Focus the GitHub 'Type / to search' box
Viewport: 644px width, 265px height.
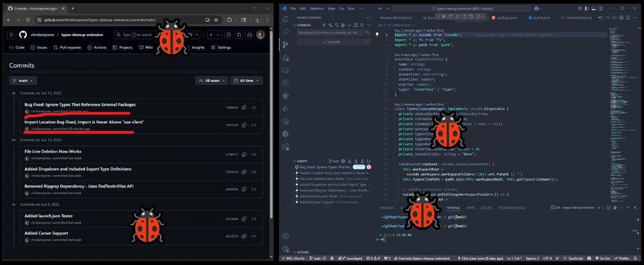click(x=138, y=35)
